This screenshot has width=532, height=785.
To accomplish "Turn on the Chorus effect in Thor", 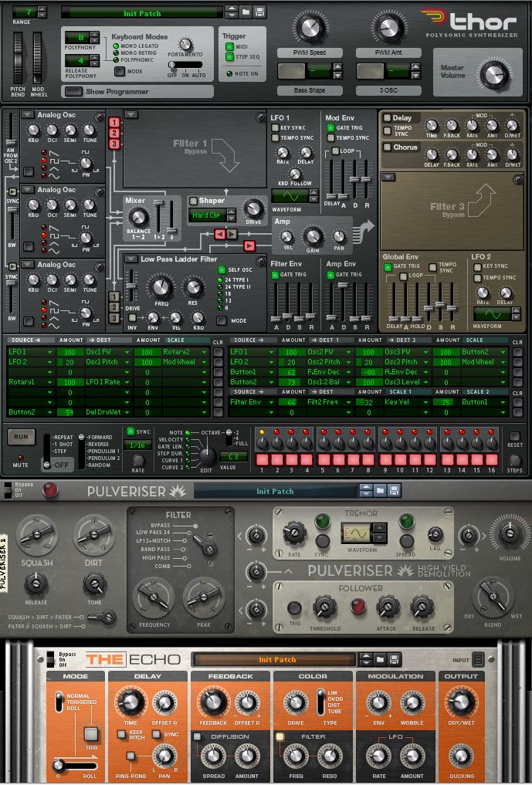I will coord(387,147).
